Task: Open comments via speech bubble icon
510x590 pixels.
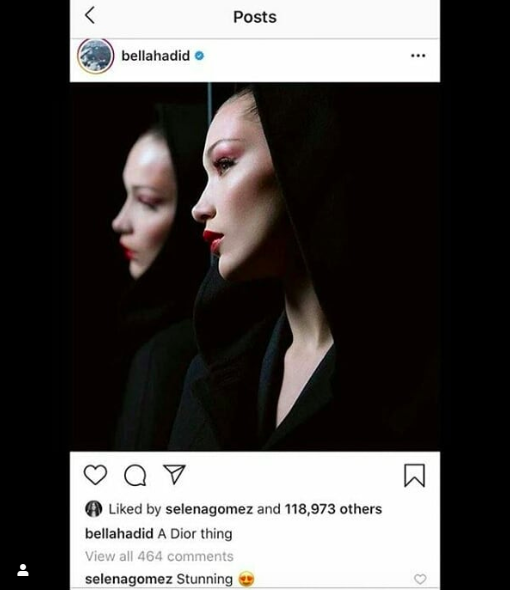Action: [135, 475]
